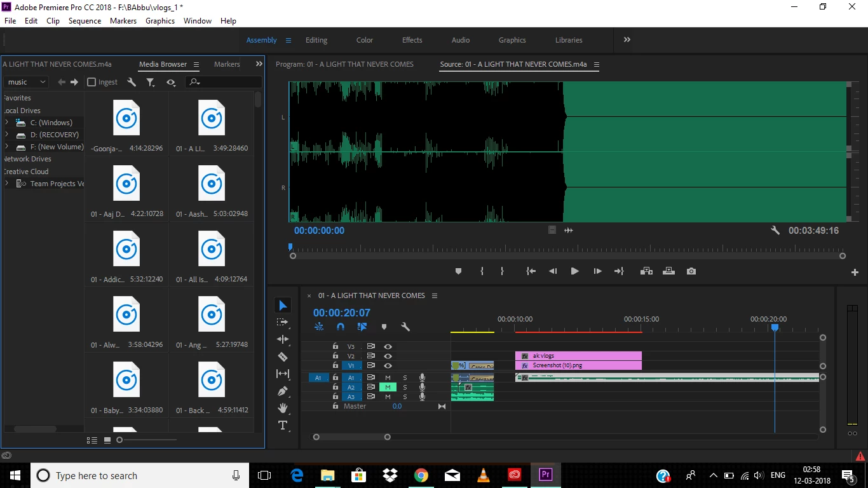Click Go to In point icon

[x=531, y=271]
